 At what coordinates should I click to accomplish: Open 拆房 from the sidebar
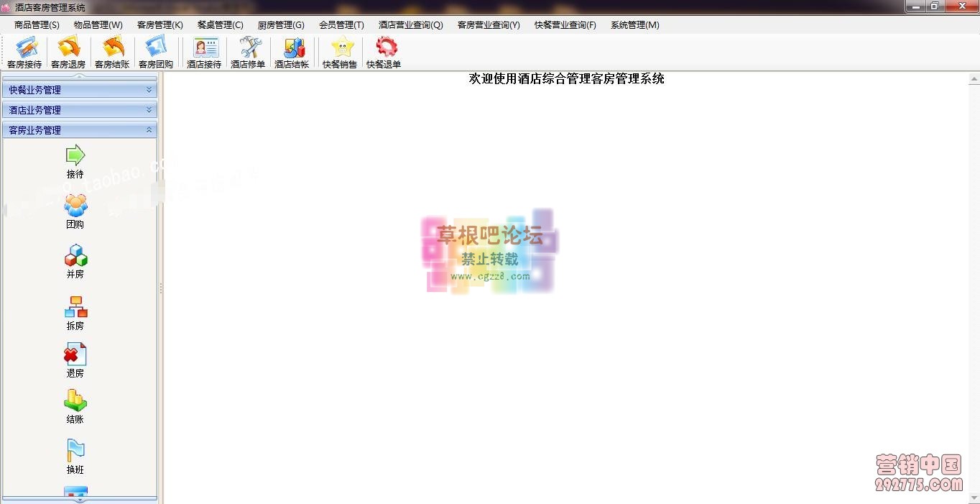click(x=75, y=312)
